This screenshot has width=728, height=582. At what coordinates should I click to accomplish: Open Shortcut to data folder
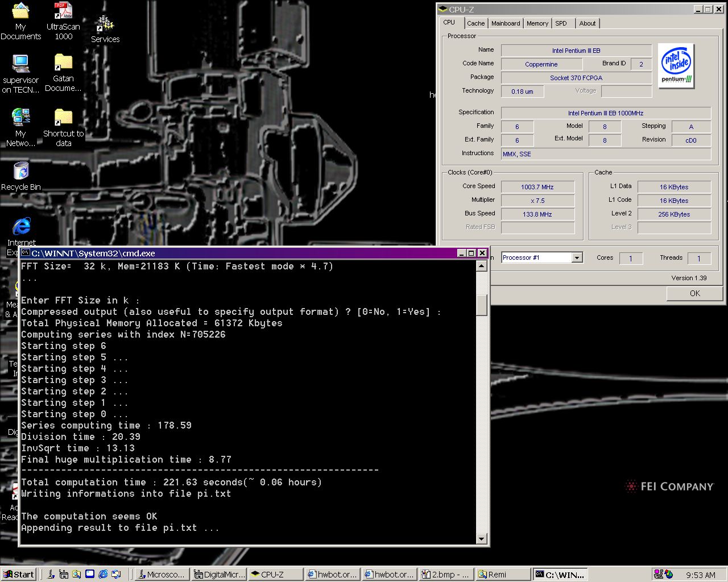pos(63,128)
